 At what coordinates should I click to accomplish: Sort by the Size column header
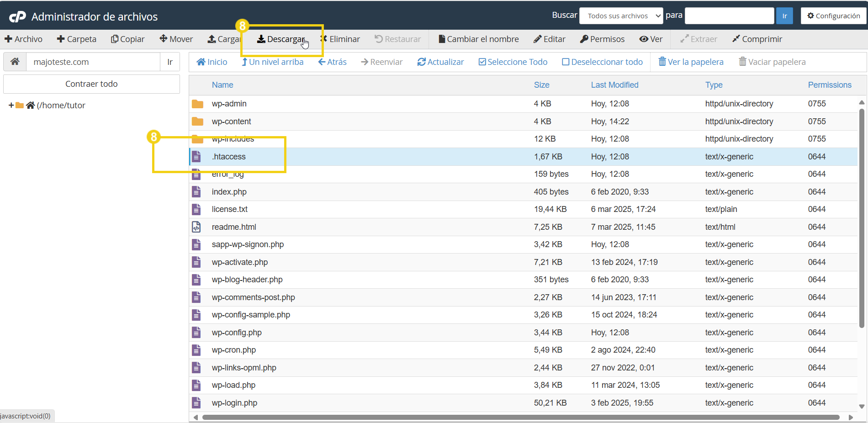pyautogui.click(x=542, y=85)
